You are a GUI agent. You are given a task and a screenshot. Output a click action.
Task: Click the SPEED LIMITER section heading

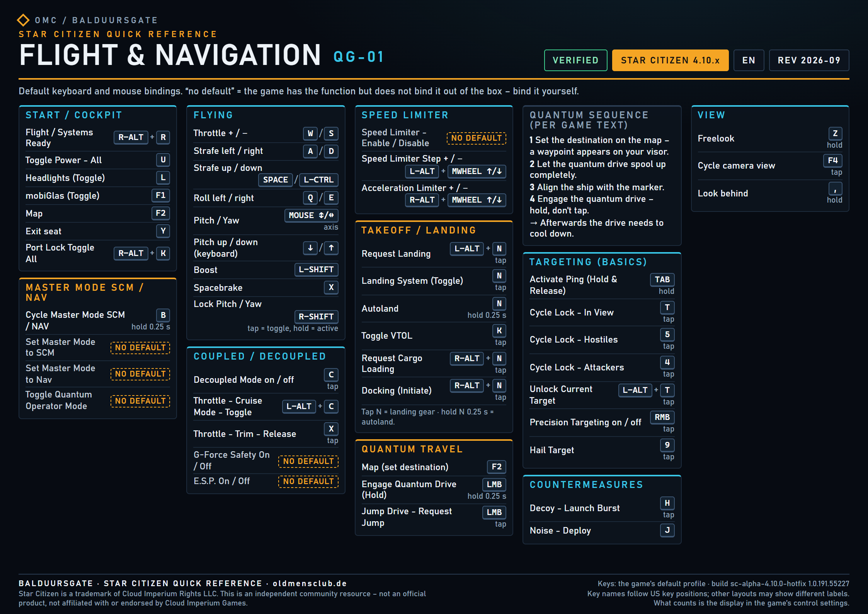(405, 115)
